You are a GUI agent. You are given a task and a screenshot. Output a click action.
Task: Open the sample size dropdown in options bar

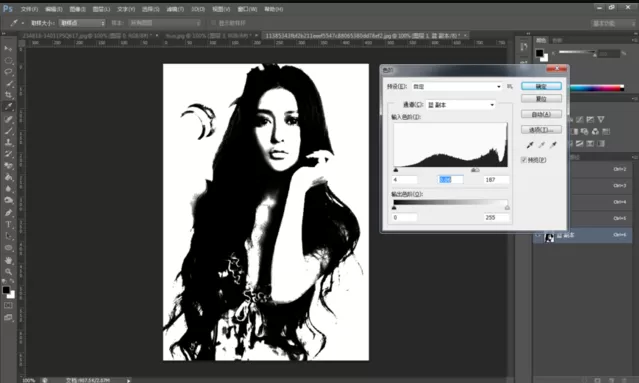click(82, 23)
